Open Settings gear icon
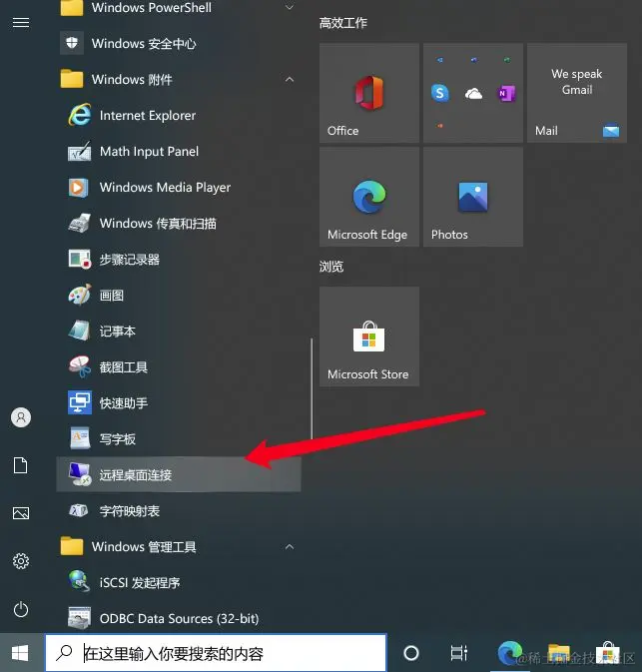The height and width of the screenshot is (672, 642). tap(21, 561)
